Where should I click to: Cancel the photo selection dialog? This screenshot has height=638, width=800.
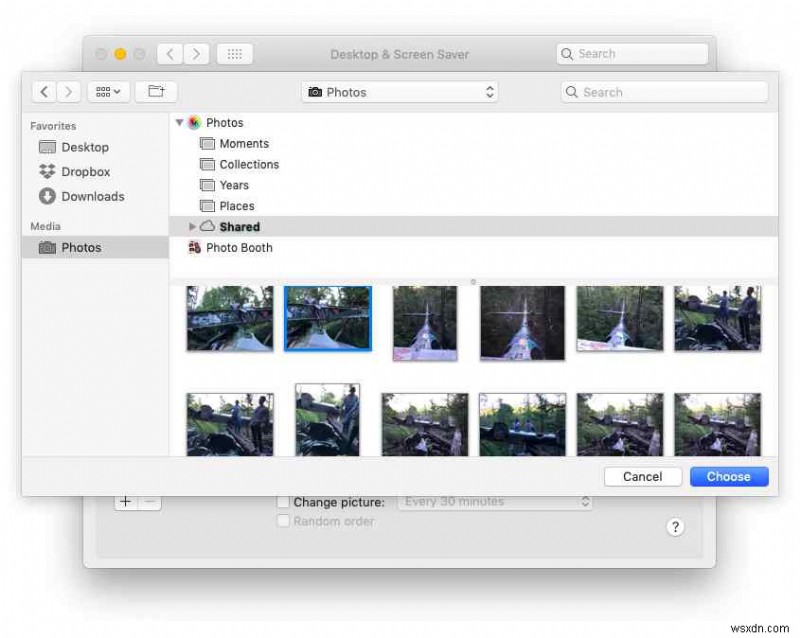tap(643, 476)
